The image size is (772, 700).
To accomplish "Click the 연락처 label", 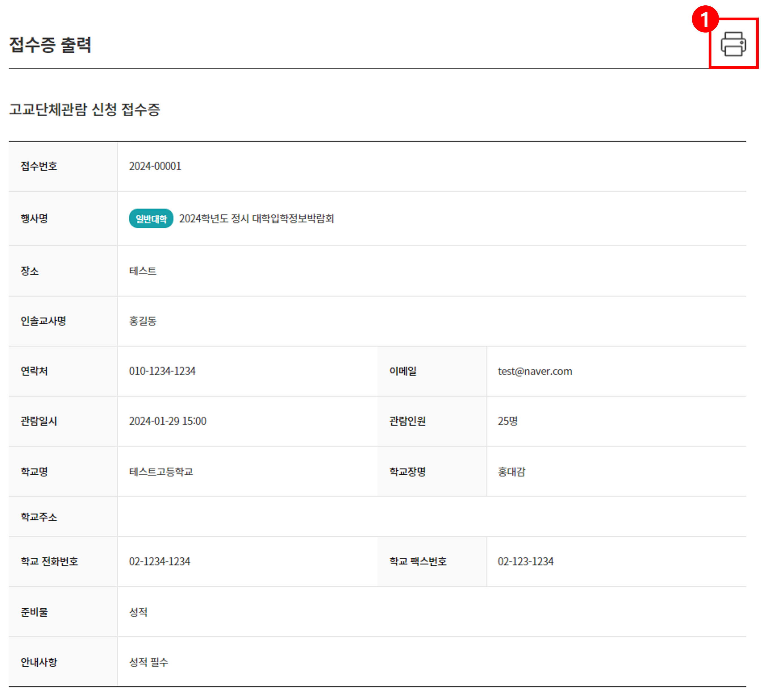I will (x=35, y=371).
